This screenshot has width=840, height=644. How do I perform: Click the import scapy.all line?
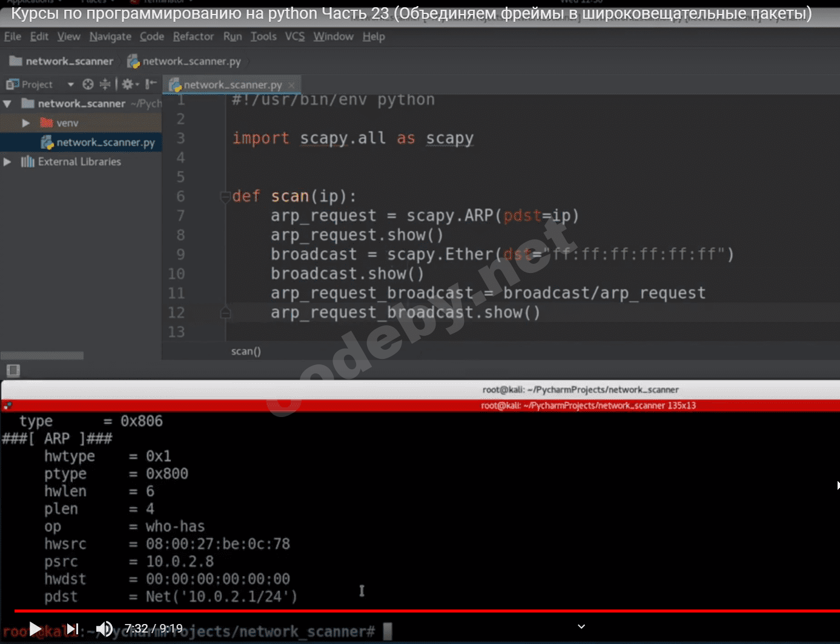coord(353,138)
